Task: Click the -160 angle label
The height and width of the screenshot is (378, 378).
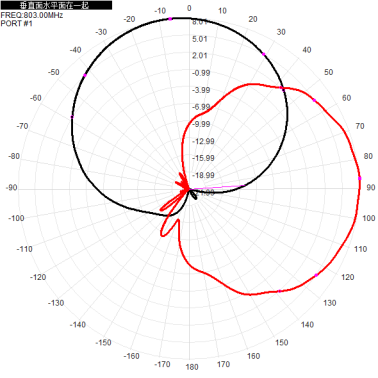Action: (x=131, y=356)
